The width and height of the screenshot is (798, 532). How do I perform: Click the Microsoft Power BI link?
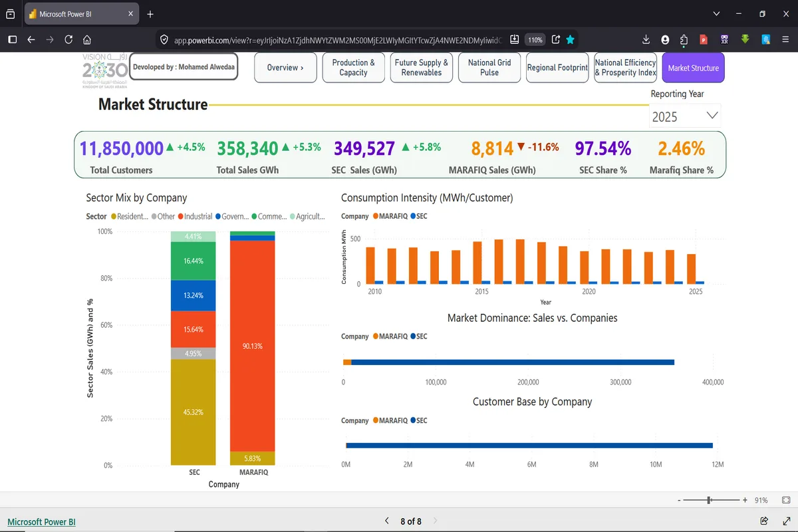pos(41,522)
